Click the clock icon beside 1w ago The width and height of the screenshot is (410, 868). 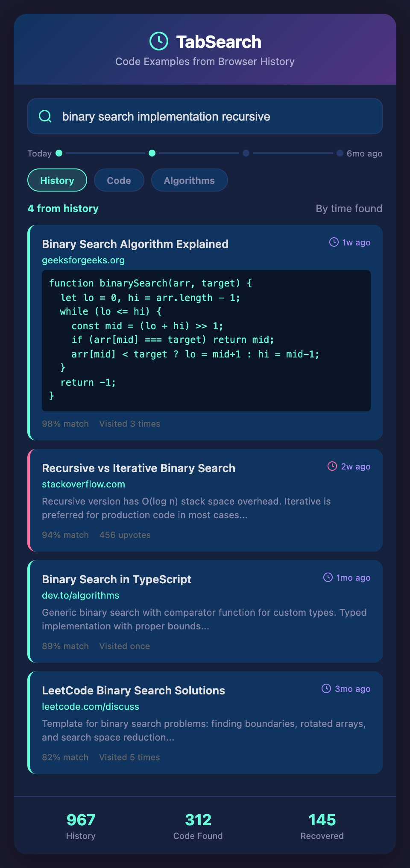click(334, 242)
